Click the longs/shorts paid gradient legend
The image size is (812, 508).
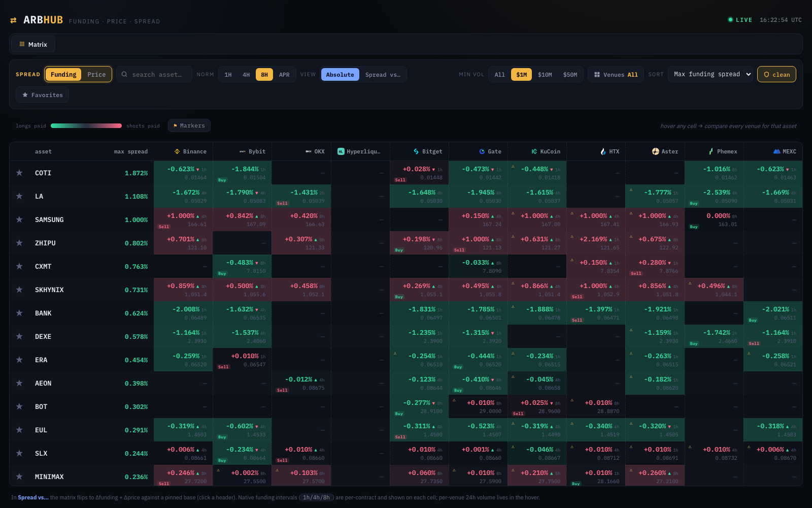[86, 125]
